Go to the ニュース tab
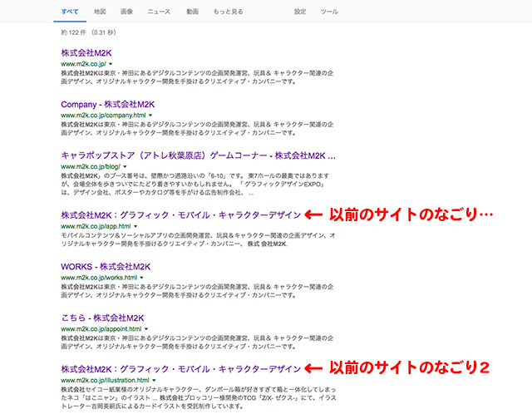The image size is (532, 414). coord(158,12)
